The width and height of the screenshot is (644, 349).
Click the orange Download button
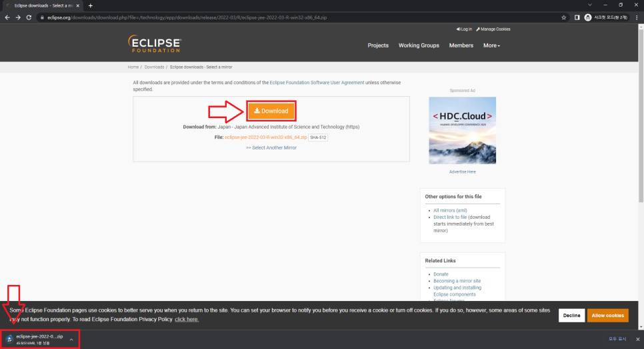(271, 111)
